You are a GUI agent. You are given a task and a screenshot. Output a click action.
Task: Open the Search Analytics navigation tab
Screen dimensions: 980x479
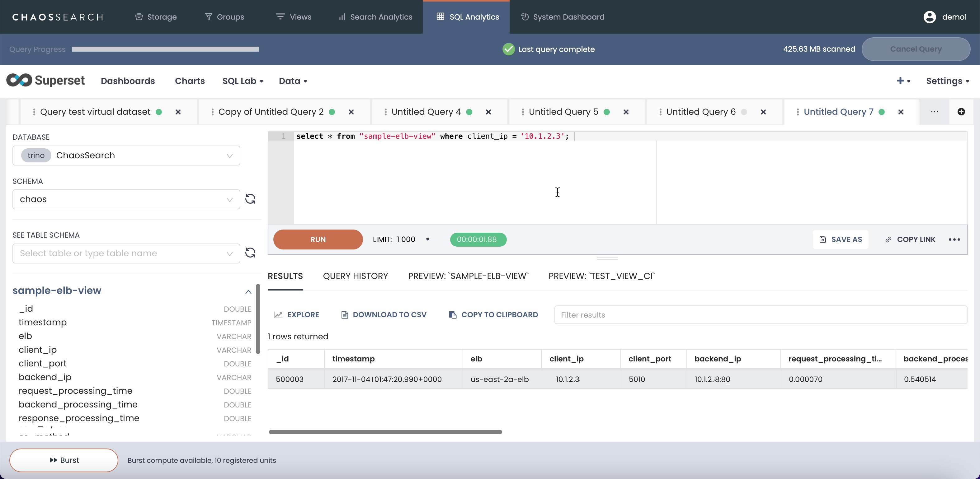click(375, 17)
